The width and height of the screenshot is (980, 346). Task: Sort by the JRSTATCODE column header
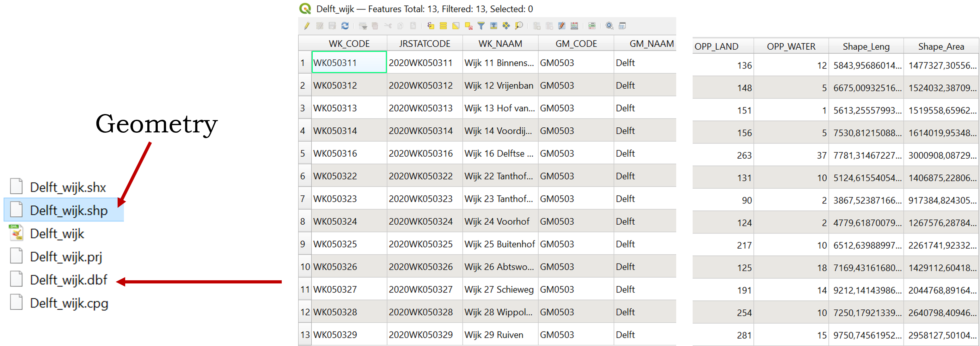tap(425, 43)
